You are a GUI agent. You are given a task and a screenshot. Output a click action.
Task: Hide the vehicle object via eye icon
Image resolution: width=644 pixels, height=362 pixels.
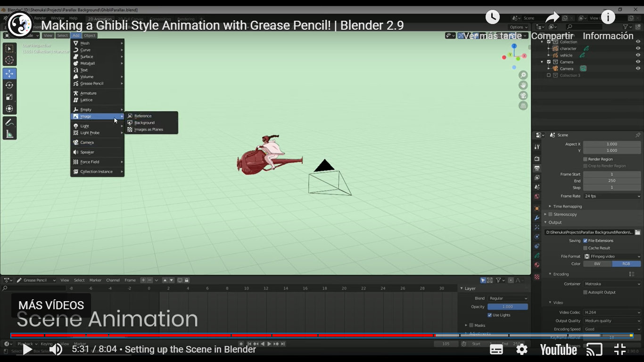coord(638,55)
